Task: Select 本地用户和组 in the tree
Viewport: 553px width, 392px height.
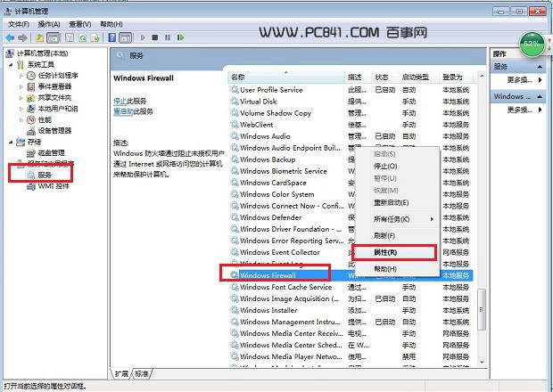Action: tap(58, 109)
